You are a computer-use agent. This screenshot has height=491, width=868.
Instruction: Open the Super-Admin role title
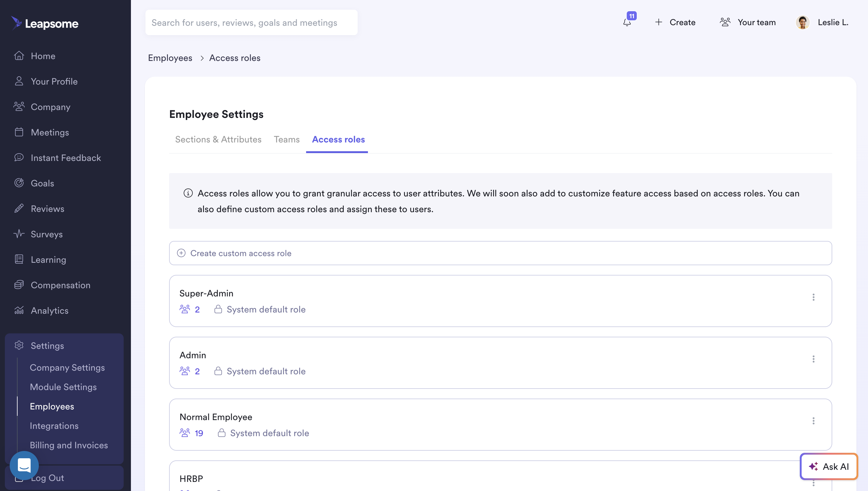click(206, 293)
